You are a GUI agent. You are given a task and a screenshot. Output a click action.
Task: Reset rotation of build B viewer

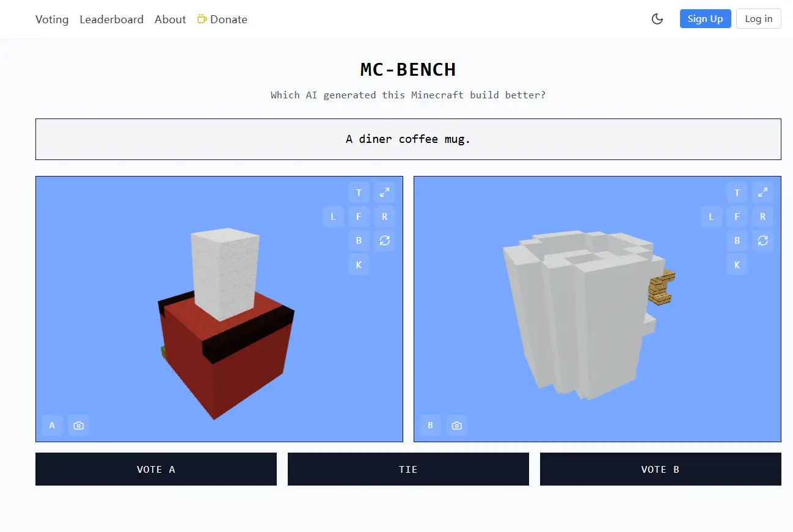click(x=762, y=241)
